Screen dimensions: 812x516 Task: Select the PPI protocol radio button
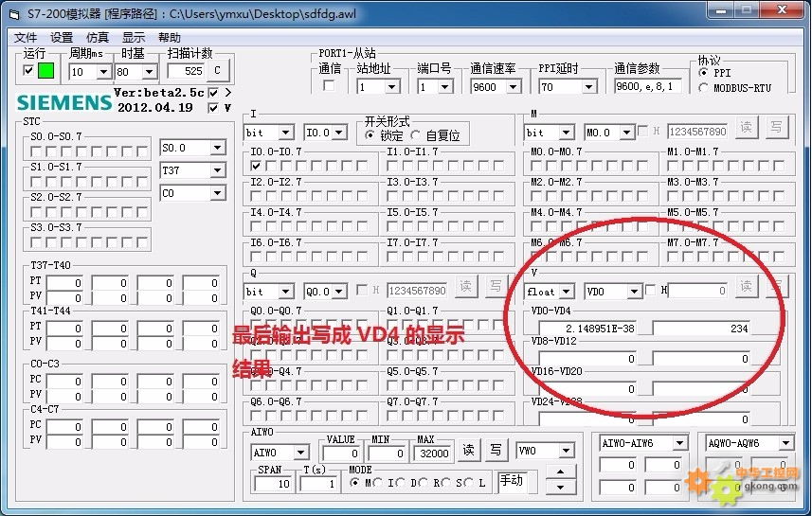coord(703,73)
